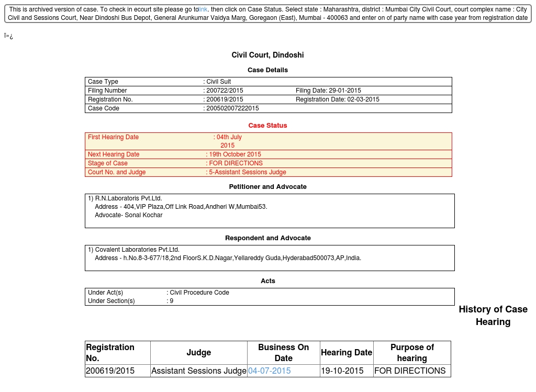Viewport: 536px width, 392px height.
Task: Click the petitioner name R.N.Laboratoris Pvt.Ltd.
Action: click(128, 198)
